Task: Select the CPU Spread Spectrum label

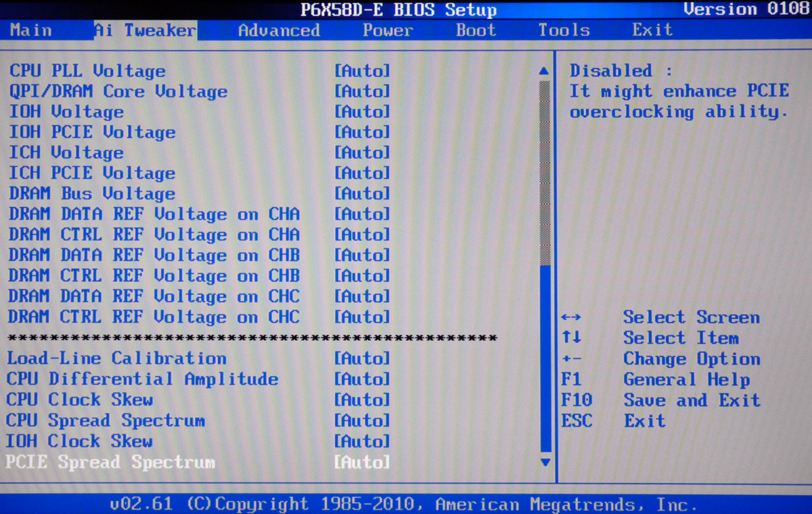Action: click(106, 421)
